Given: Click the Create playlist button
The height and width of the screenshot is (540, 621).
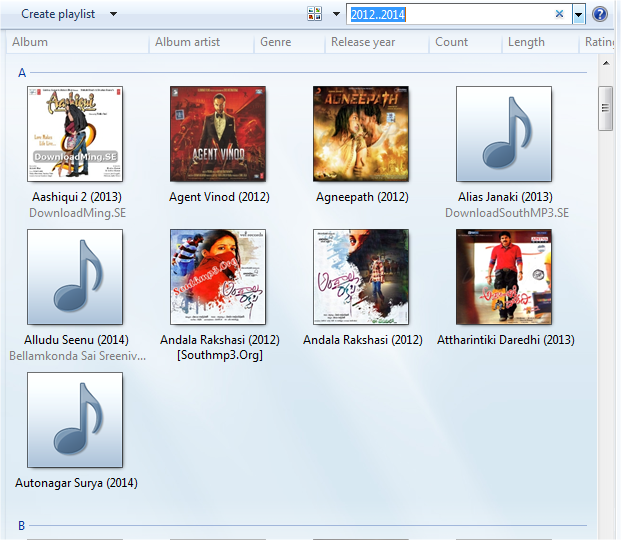Looking at the screenshot, I should click(58, 14).
